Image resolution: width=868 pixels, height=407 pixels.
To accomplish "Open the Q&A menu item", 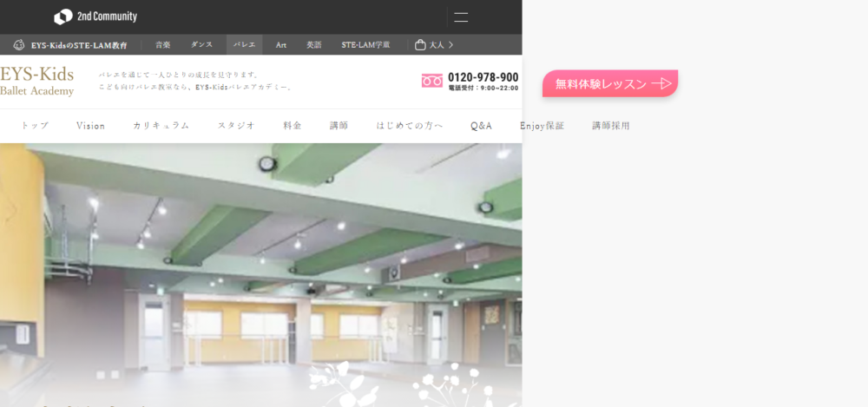I will 481,126.
